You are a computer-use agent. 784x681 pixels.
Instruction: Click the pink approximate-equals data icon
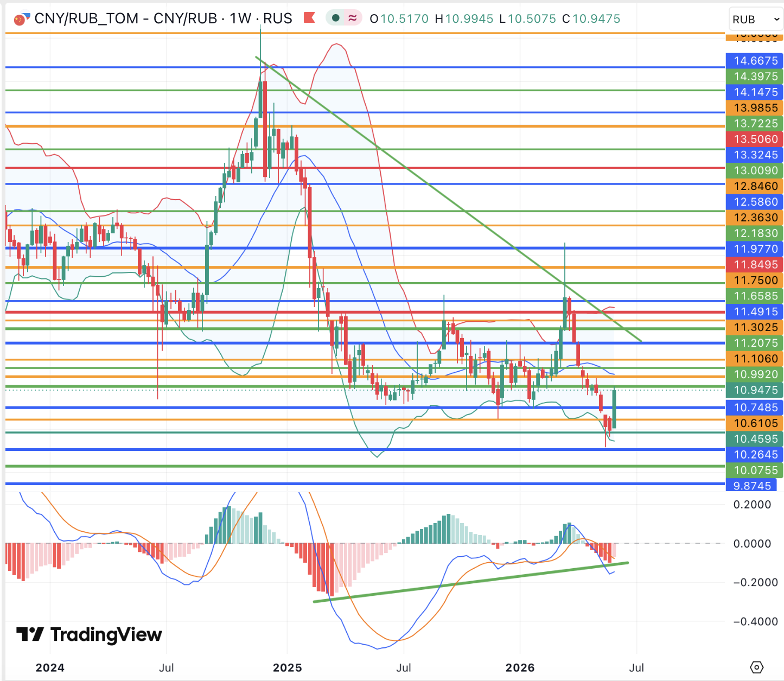(353, 18)
